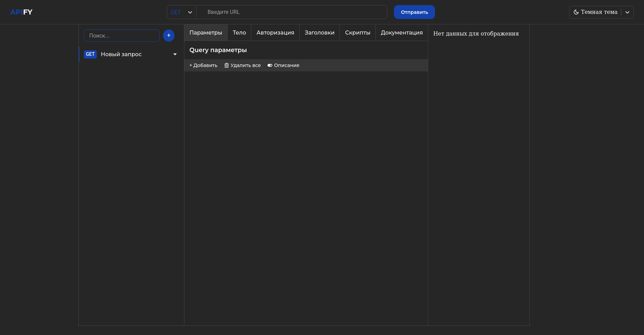Select the Новый запрос item

click(x=121, y=54)
